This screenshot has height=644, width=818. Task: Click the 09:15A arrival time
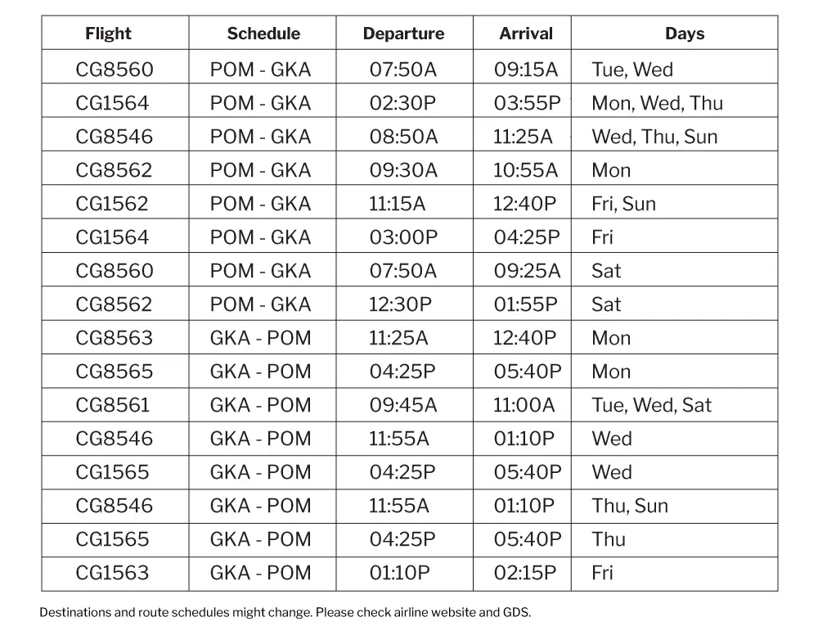[x=526, y=70]
